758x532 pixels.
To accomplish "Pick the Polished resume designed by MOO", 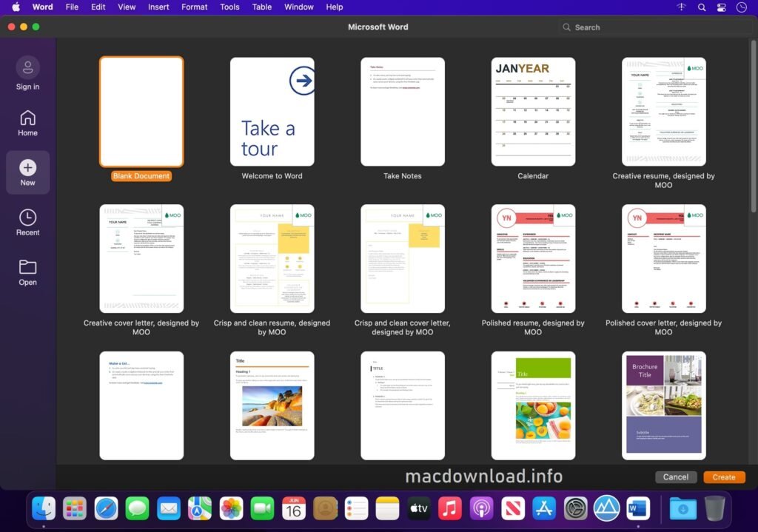I will (533, 258).
